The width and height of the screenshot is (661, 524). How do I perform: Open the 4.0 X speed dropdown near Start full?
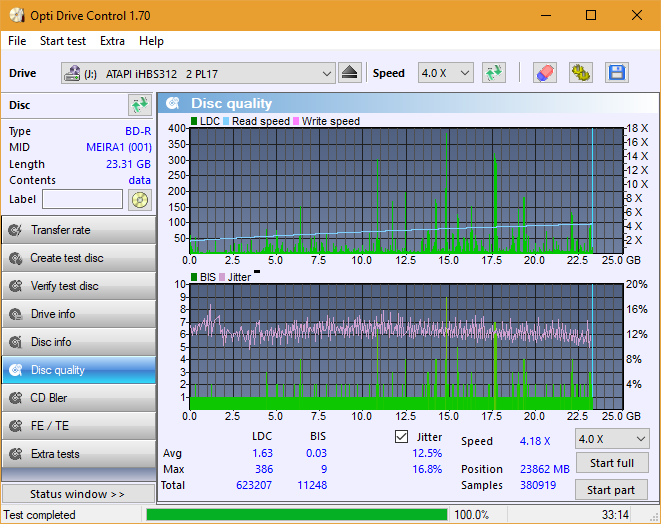(611, 439)
